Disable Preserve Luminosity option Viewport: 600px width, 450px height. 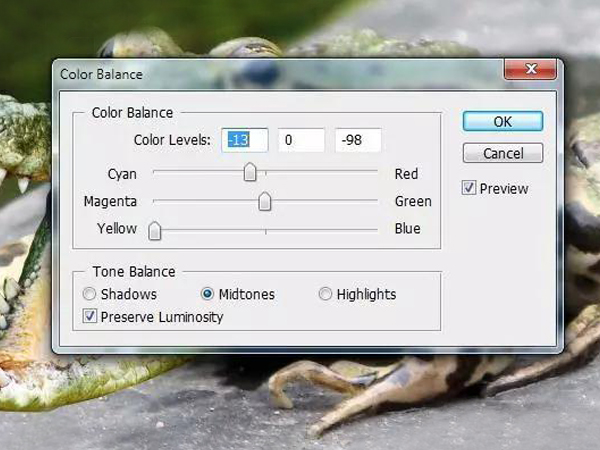coord(90,317)
